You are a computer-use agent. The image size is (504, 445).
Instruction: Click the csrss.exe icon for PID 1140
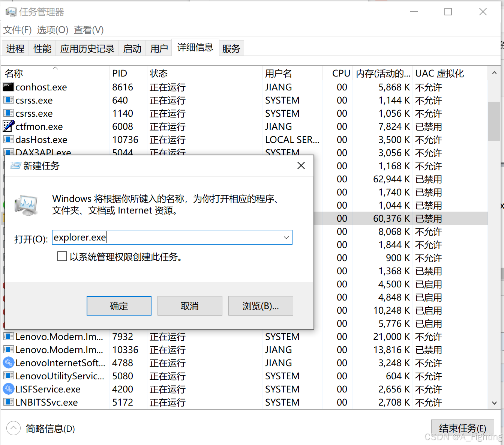(8, 113)
